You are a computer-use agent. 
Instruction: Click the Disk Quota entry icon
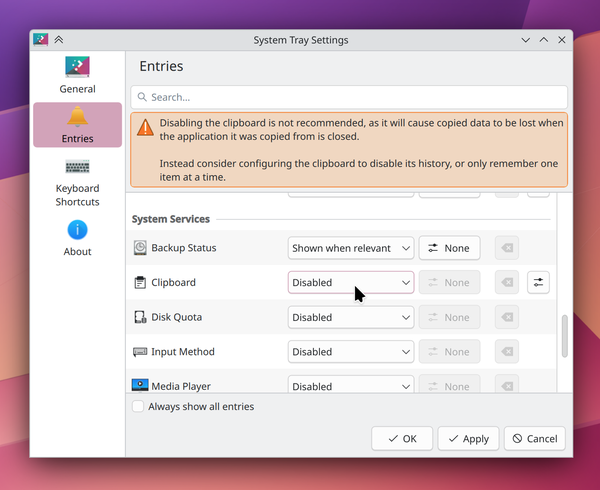pyautogui.click(x=140, y=317)
